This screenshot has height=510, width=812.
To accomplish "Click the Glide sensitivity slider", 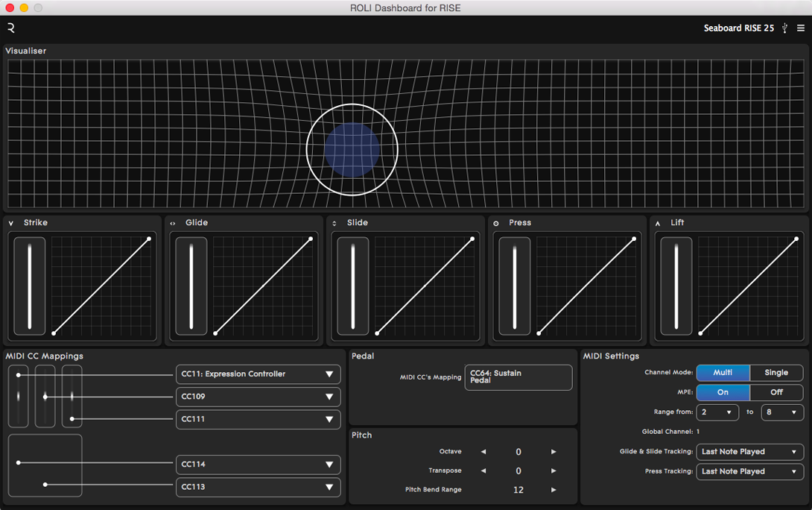I will 191,286.
